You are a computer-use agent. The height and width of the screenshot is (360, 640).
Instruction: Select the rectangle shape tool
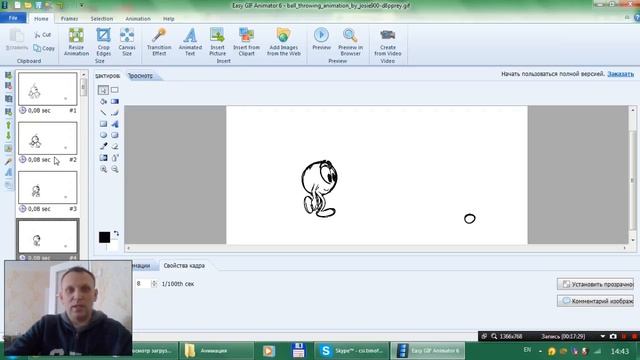103,124
